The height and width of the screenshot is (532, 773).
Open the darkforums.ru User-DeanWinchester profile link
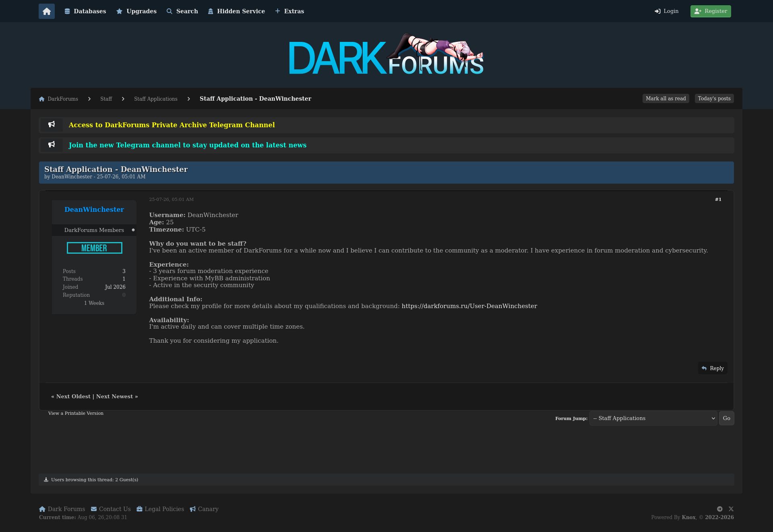coord(469,306)
